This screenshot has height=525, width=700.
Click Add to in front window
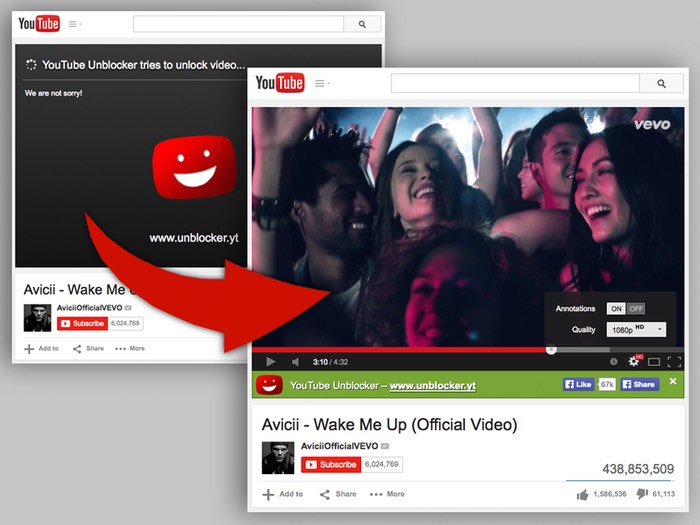pos(283,494)
